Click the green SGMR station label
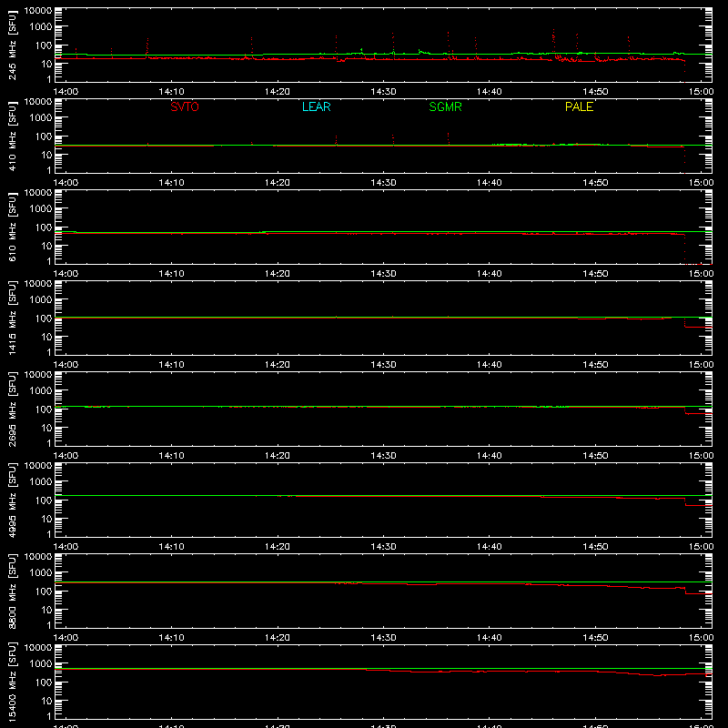 click(x=445, y=106)
